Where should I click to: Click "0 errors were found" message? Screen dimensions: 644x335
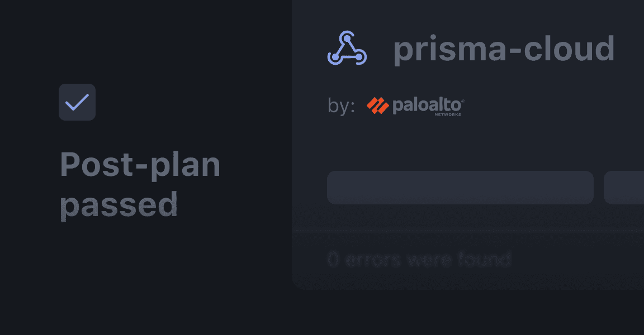[x=419, y=260]
